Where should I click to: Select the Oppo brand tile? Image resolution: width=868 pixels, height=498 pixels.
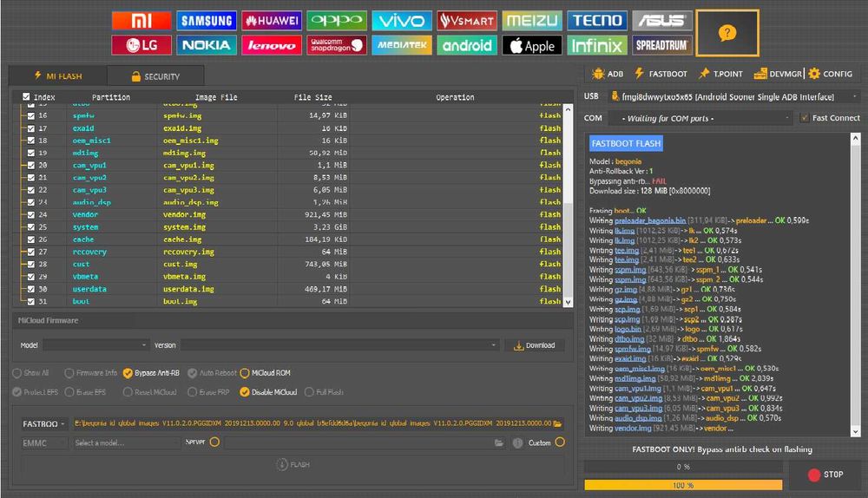point(337,21)
